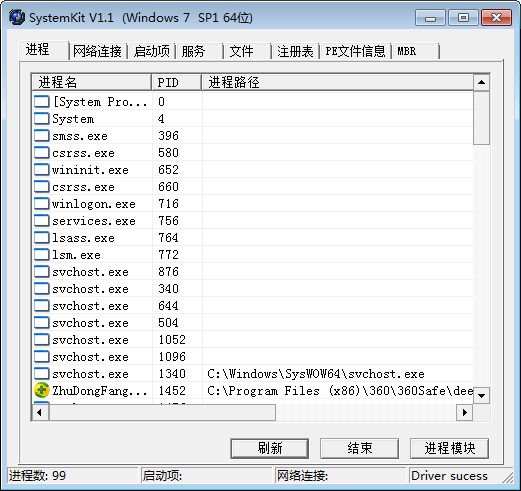This screenshot has width=521, height=491.
Task: Click the SystemKit app icon in title bar
Action: 16,17
